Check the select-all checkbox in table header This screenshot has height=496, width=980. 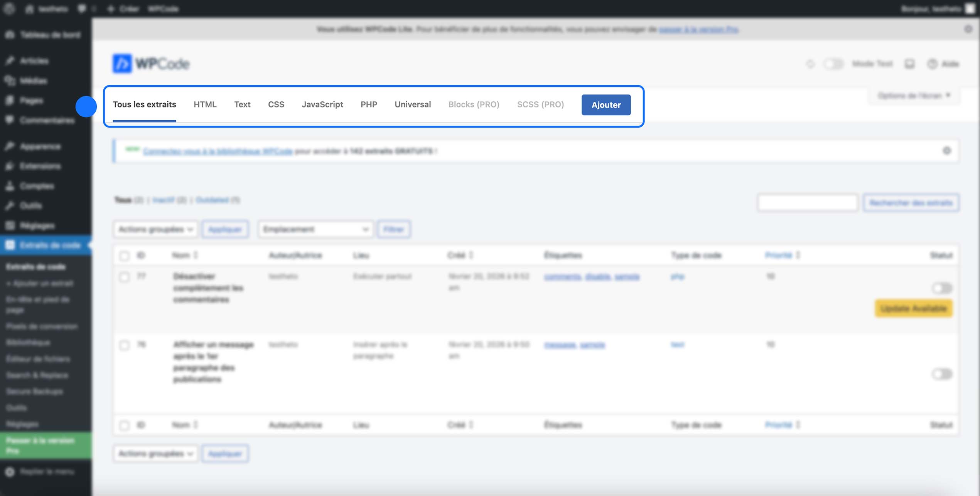[124, 256]
